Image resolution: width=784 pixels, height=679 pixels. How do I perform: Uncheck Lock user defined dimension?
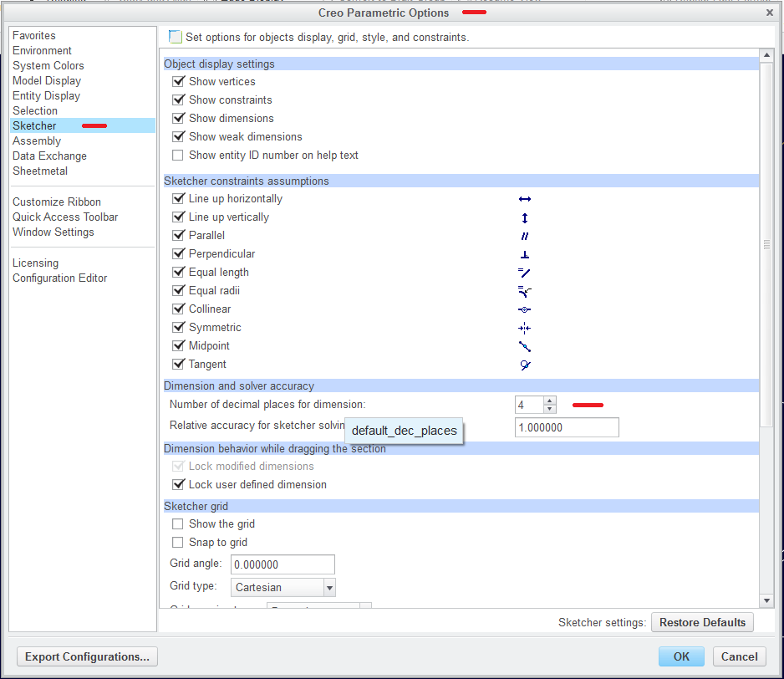178,484
